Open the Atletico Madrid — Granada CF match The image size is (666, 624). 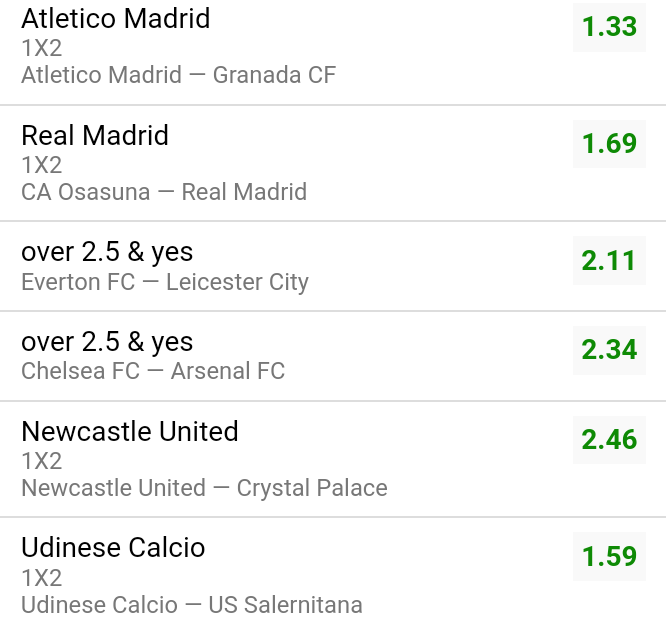point(178,75)
